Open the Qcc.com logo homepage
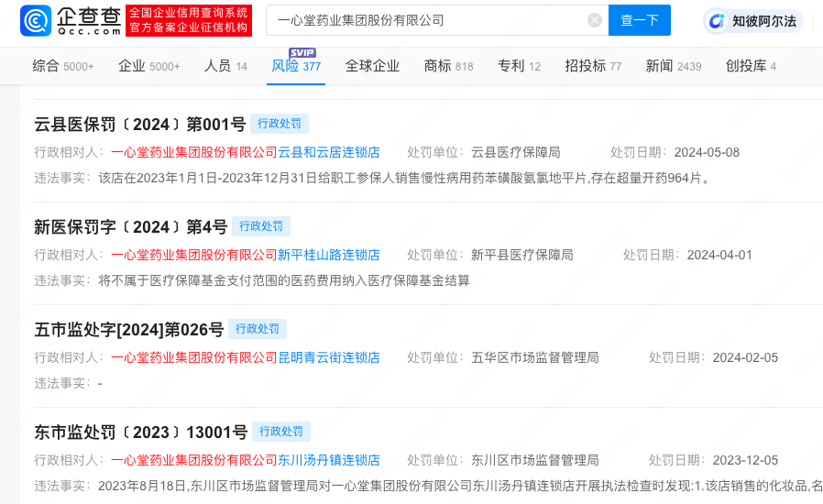This screenshot has height=504, width=823. point(71,20)
